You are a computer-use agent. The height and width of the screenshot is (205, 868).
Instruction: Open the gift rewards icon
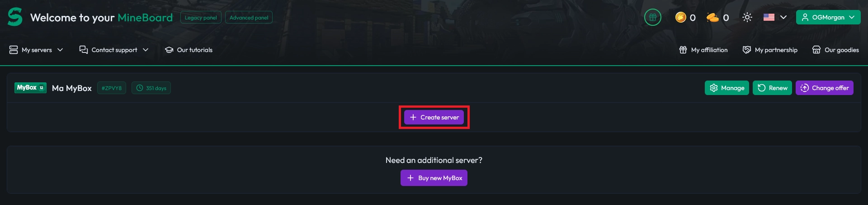coord(652,17)
